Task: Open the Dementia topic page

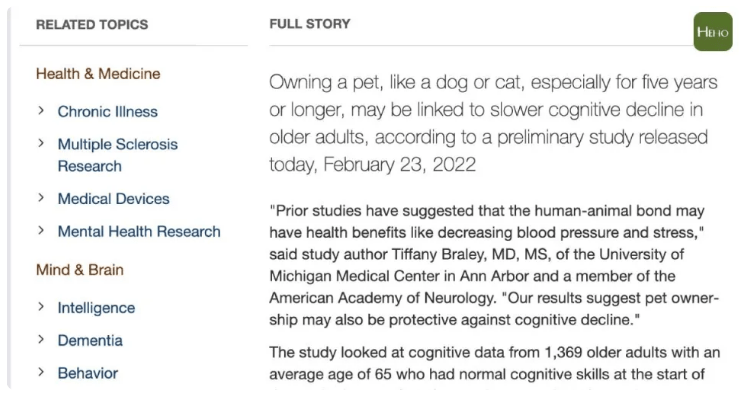Action: point(90,340)
